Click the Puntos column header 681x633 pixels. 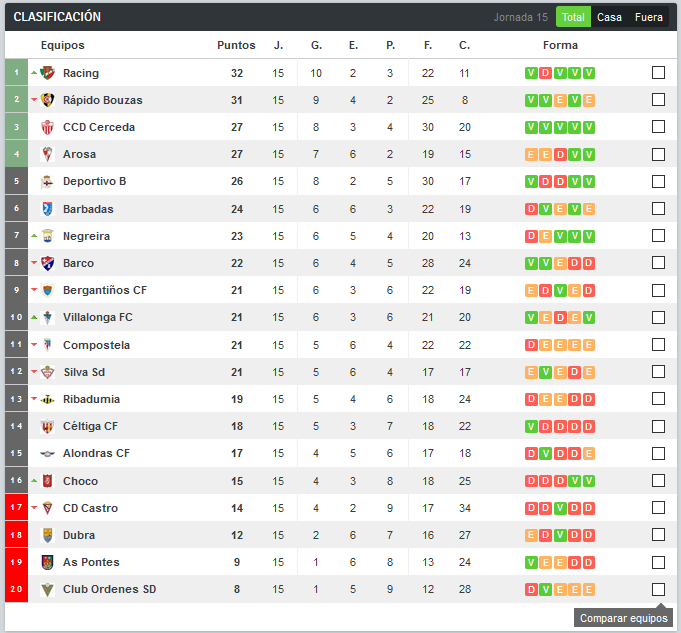coord(236,45)
